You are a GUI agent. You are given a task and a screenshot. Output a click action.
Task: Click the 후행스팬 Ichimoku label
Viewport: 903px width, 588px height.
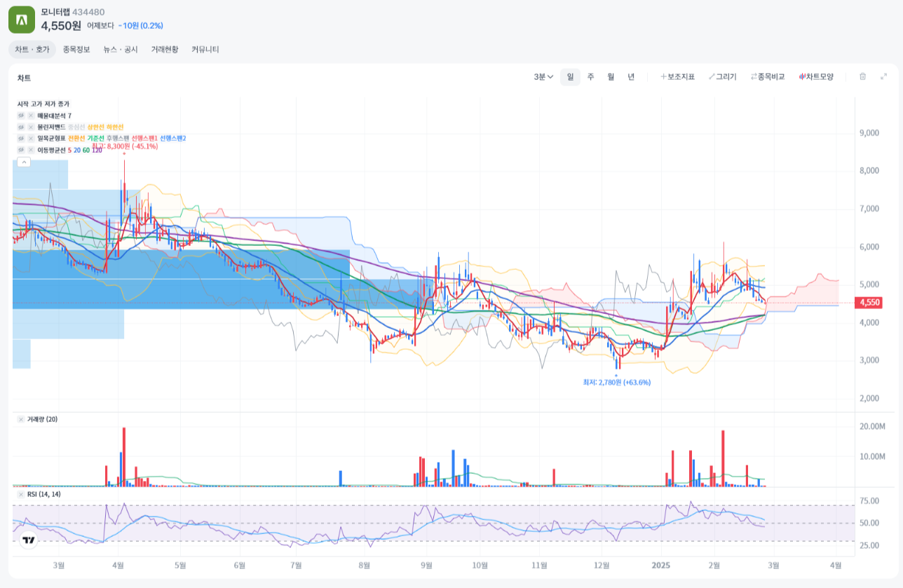click(x=118, y=138)
